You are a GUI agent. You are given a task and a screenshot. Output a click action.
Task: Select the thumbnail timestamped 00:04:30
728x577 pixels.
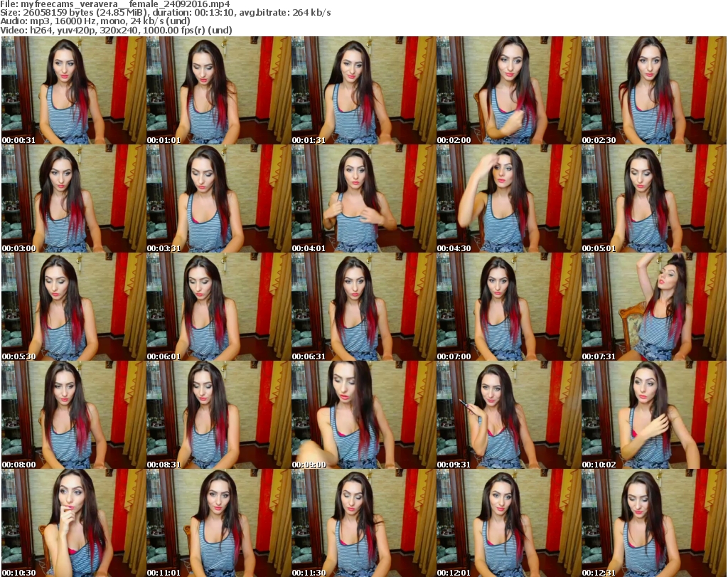point(509,198)
